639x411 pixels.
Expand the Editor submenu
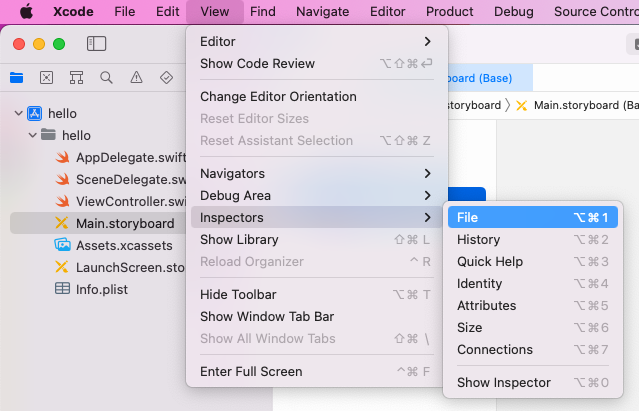point(316,42)
